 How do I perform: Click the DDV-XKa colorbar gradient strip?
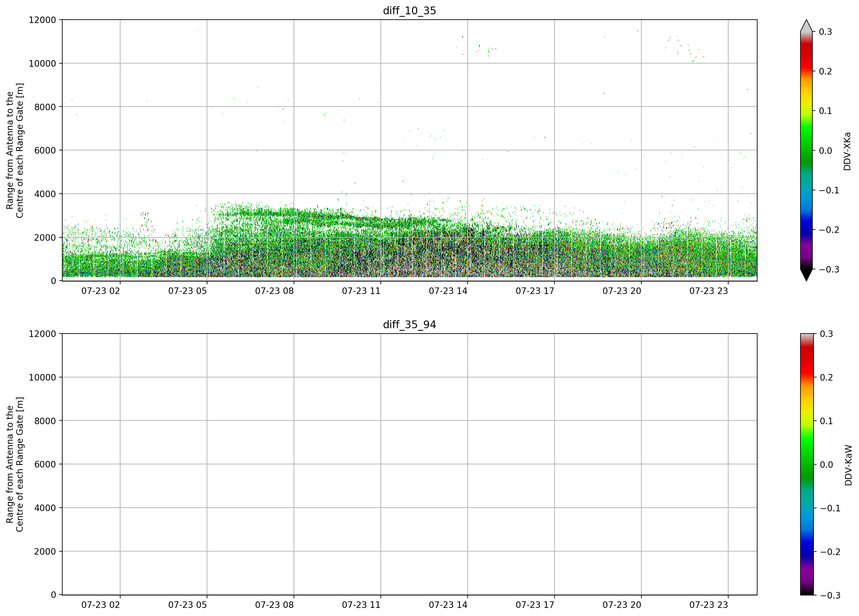pos(806,150)
